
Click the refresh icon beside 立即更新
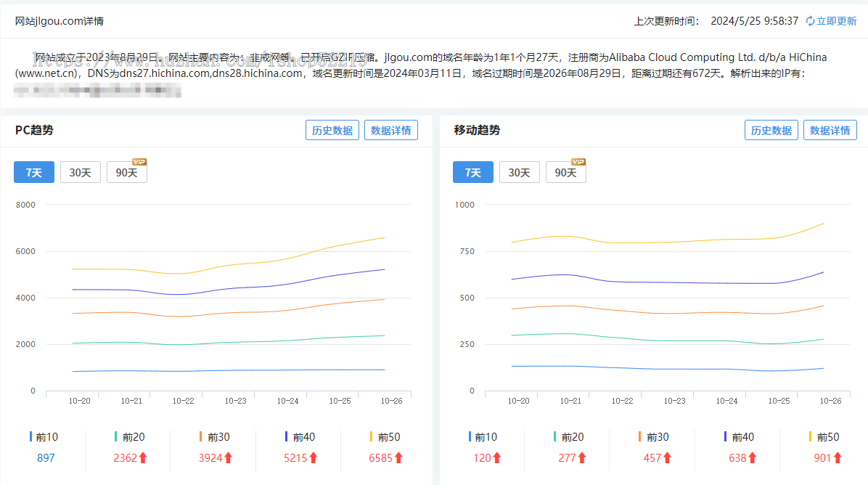[810, 21]
